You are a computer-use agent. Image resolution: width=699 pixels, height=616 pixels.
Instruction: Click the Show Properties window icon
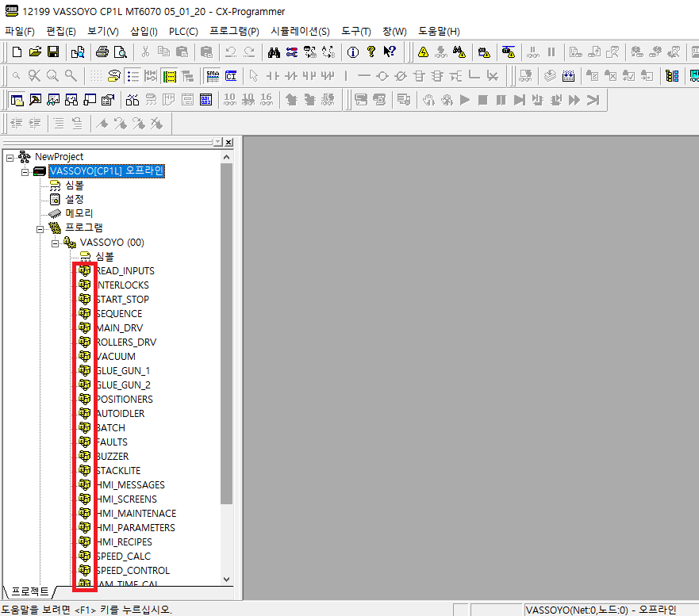108,100
